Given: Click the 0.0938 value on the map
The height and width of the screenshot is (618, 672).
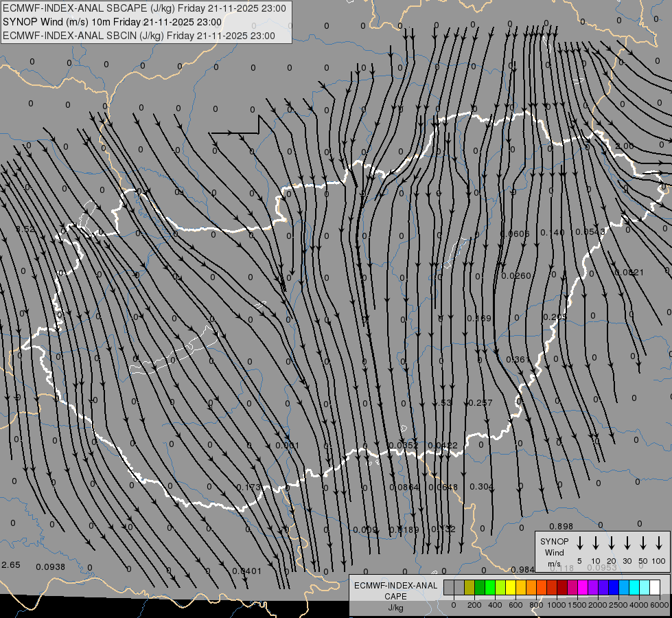Looking at the screenshot, I should click(x=51, y=567).
